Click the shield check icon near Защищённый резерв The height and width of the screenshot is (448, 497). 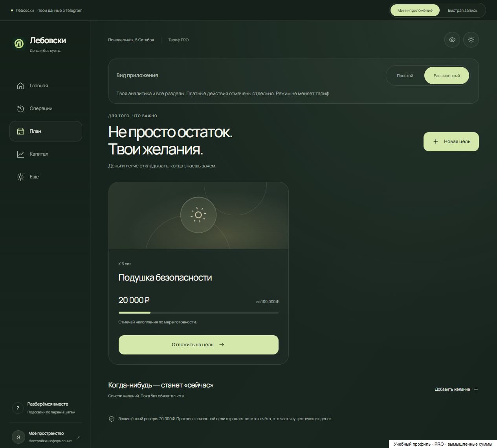point(112,419)
